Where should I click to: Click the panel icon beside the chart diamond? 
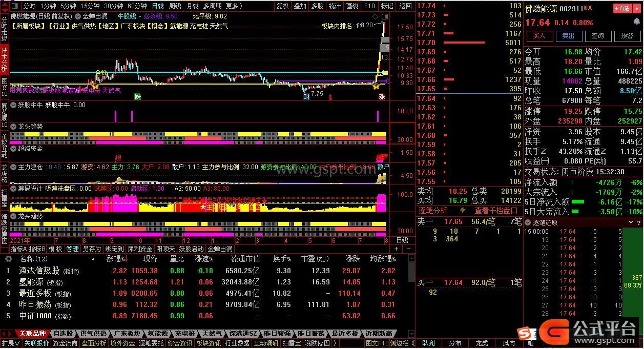[x=385, y=16]
